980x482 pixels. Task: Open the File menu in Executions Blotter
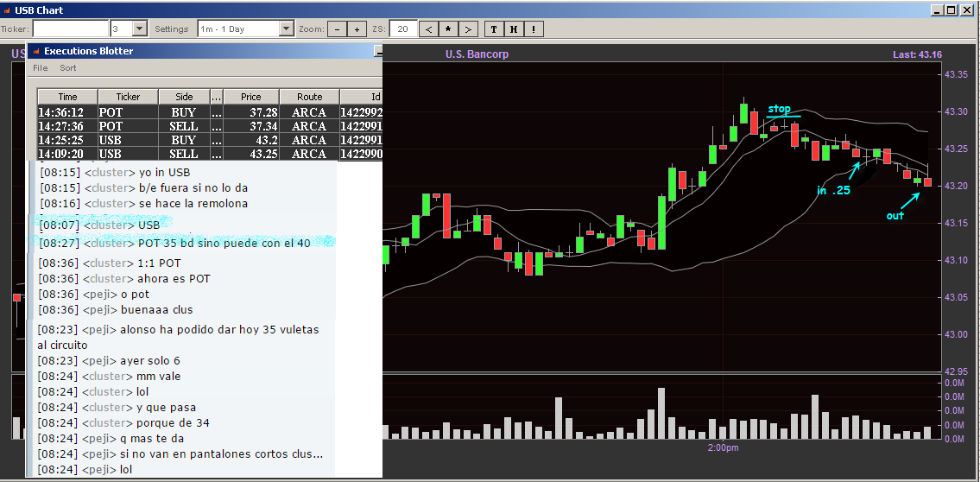coord(40,67)
